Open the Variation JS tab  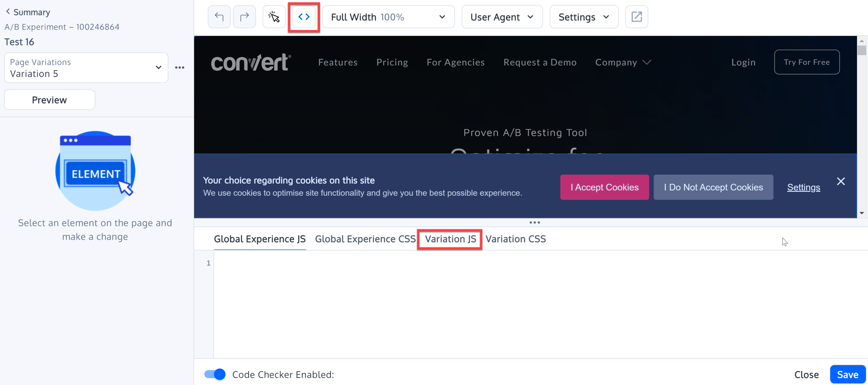(449, 239)
